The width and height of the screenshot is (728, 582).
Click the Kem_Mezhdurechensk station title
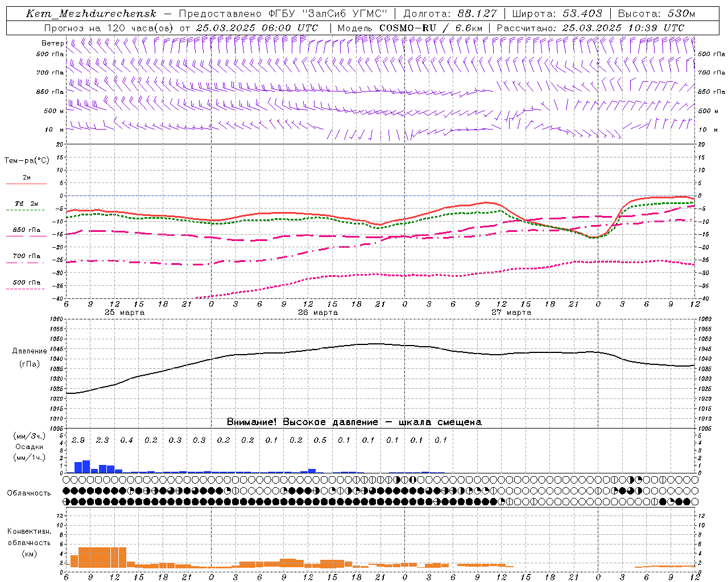point(91,14)
